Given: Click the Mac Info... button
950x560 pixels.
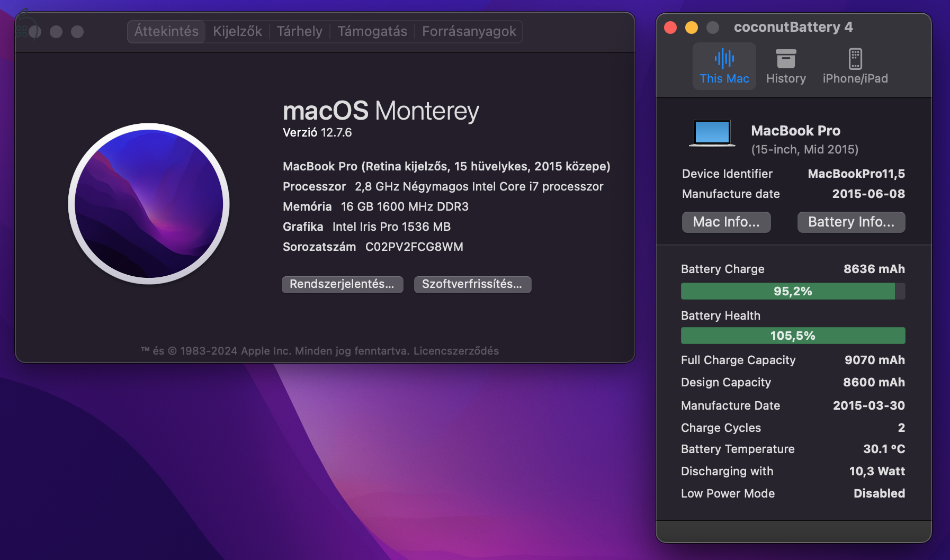Looking at the screenshot, I should pyautogui.click(x=726, y=222).
